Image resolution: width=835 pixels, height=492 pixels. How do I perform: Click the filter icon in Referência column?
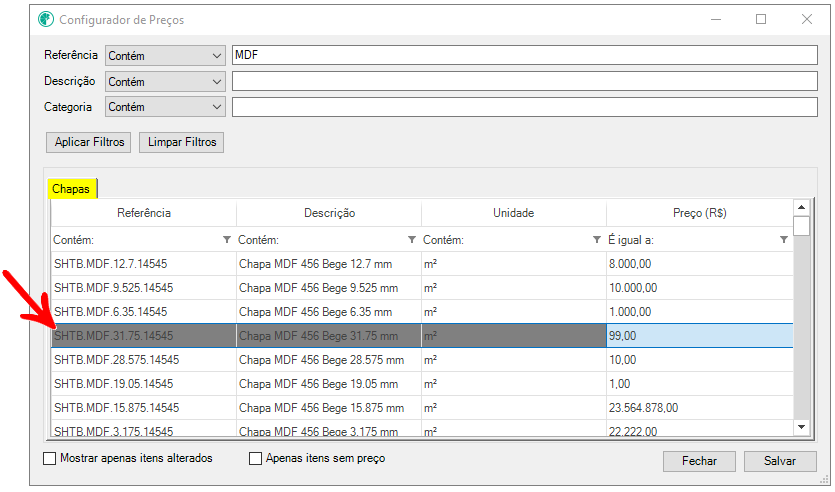click(x=227, y=240)
